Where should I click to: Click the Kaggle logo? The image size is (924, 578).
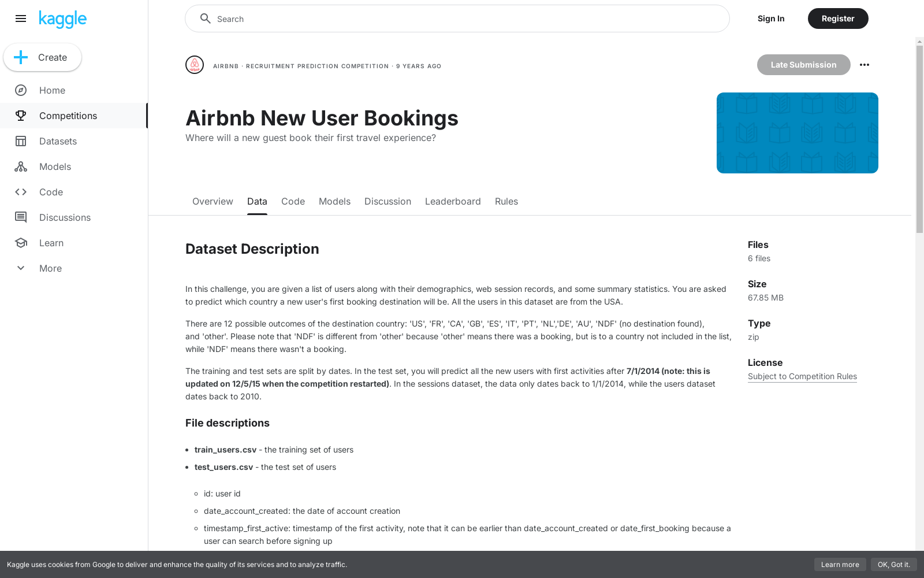tap(62, 19)
